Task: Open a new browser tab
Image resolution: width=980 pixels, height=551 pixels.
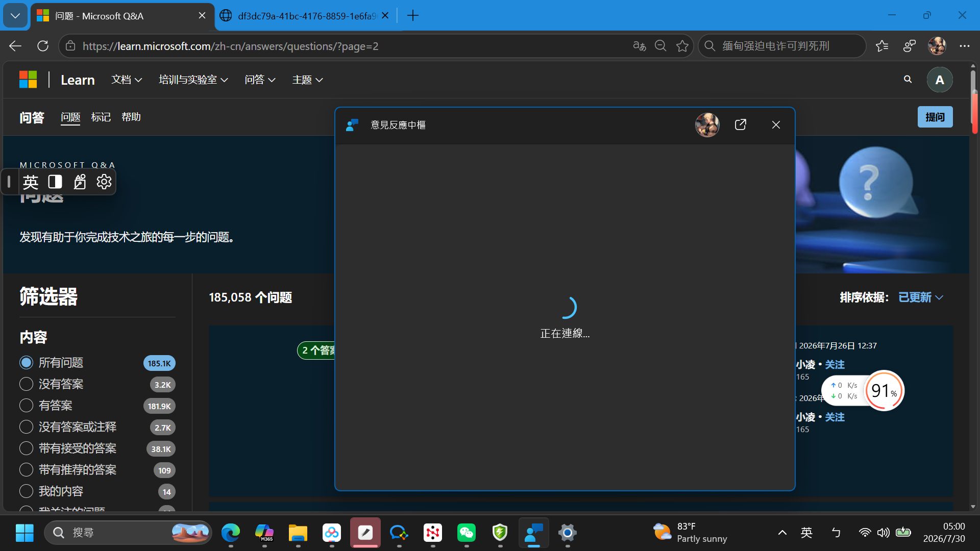Action: [x=412, y=16]
